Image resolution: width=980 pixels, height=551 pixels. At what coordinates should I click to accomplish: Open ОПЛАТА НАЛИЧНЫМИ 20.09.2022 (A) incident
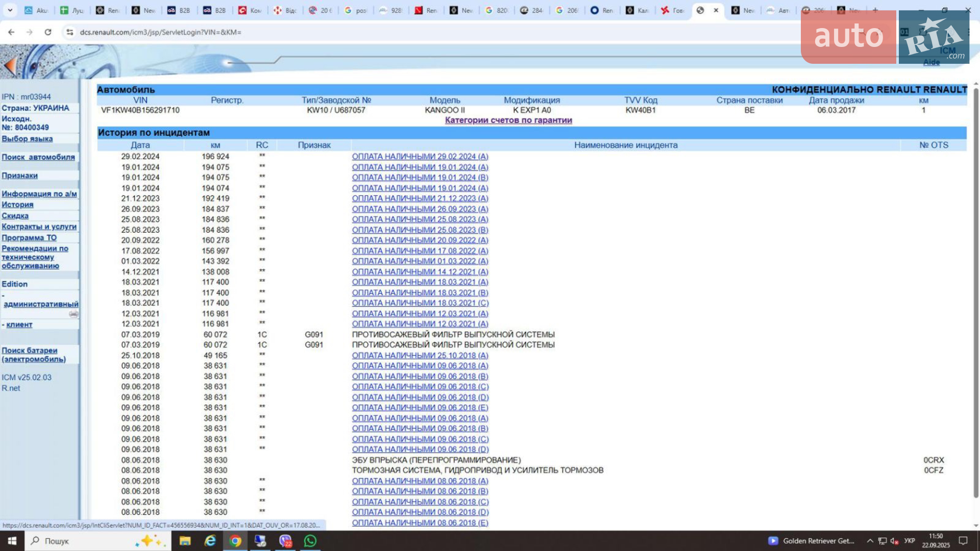click(x=420, y=240)
